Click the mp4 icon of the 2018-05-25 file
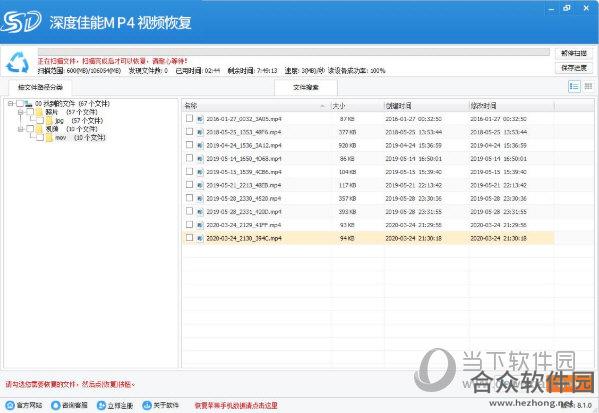599x413 pixels. click(200, 132)
